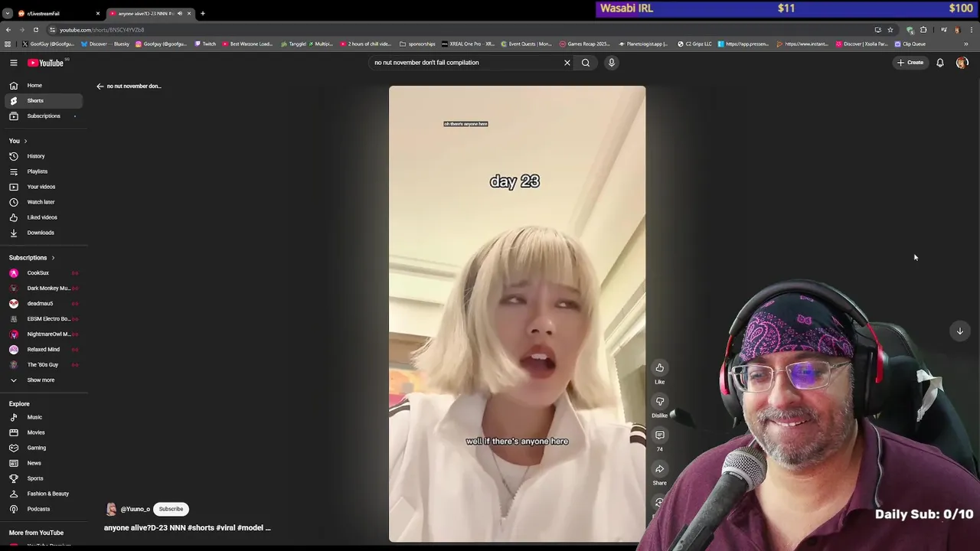Viewport: 980px width, 551px height.
Task: Click the youtube.com address bar
Action: 459,30
